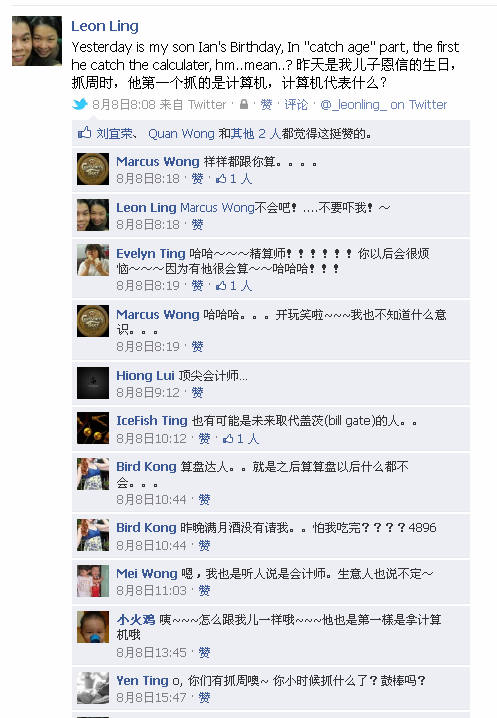Like Hiong Lui's comment with 赞
Viewport: 497px width, 718px height.
point(197,392)
